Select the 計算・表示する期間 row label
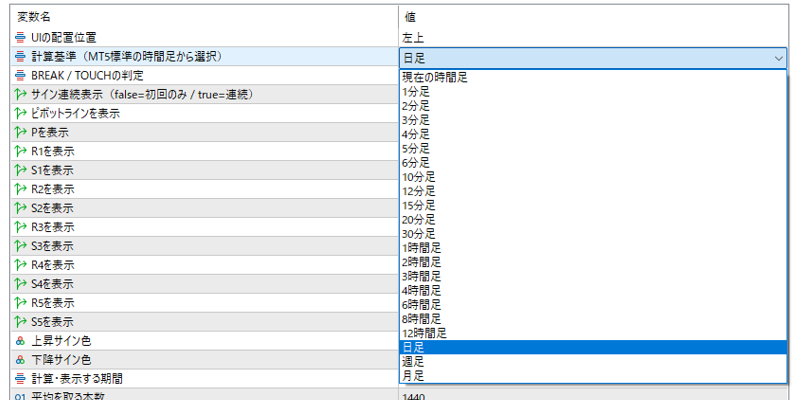 tap(77, 379)
